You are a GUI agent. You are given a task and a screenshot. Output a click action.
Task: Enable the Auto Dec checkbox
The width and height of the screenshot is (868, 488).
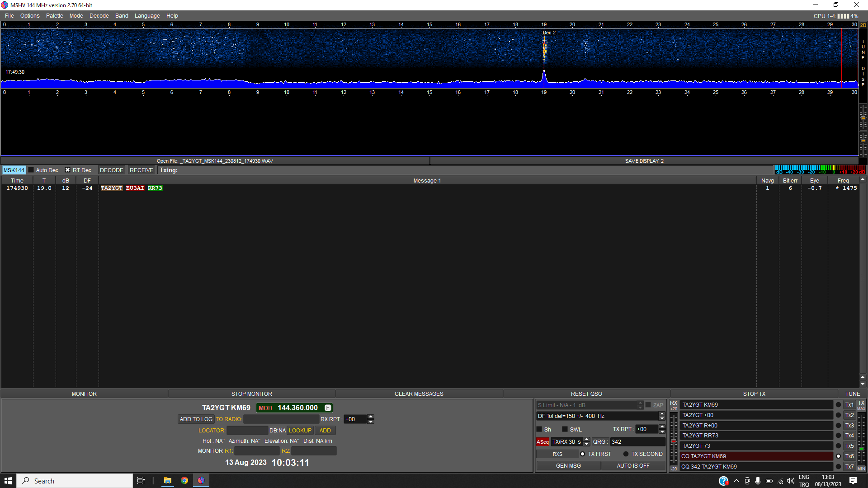coord(31,170)
